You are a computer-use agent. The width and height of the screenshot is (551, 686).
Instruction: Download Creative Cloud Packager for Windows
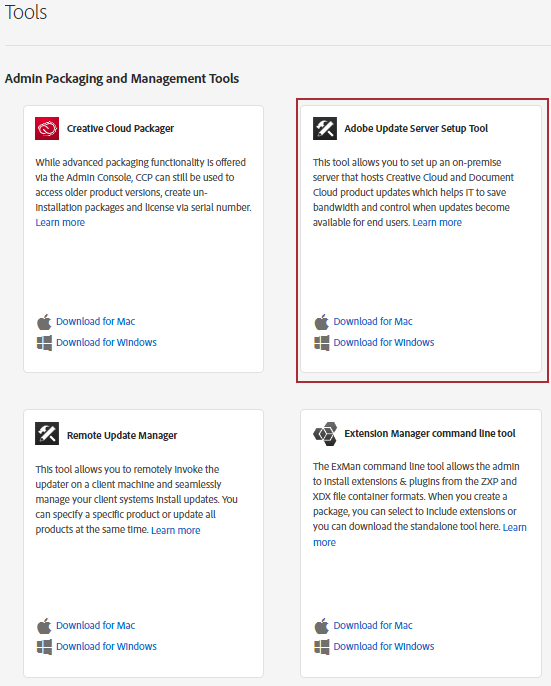click(x=106, y=343)
